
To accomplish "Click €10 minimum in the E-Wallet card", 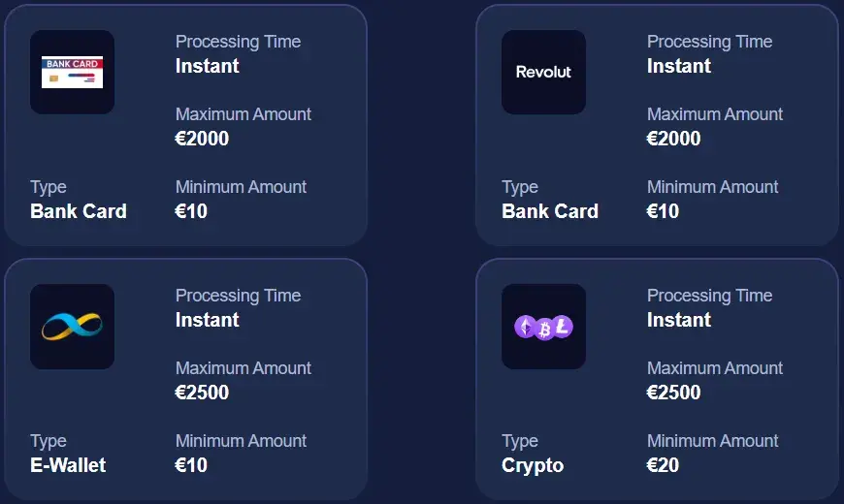I will point(191,465).
